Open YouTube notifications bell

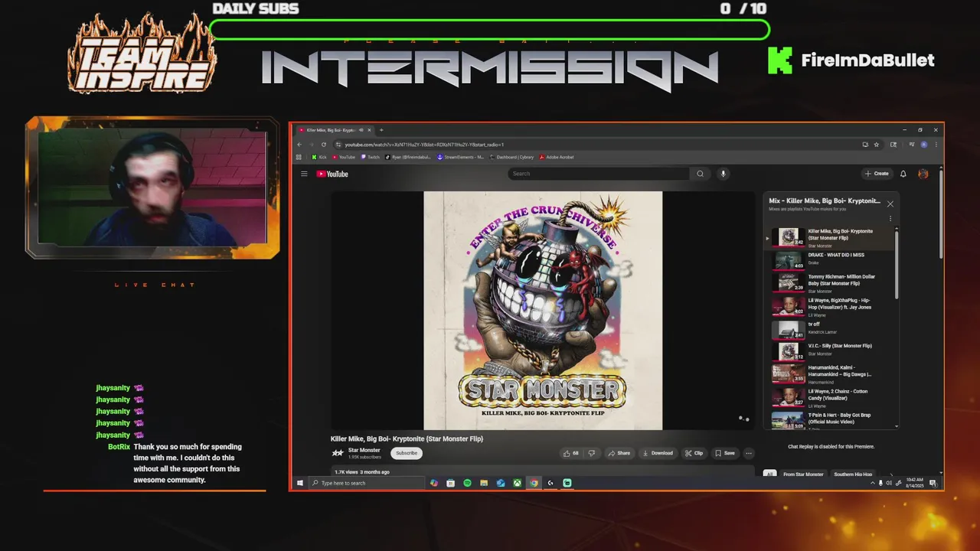903,174
